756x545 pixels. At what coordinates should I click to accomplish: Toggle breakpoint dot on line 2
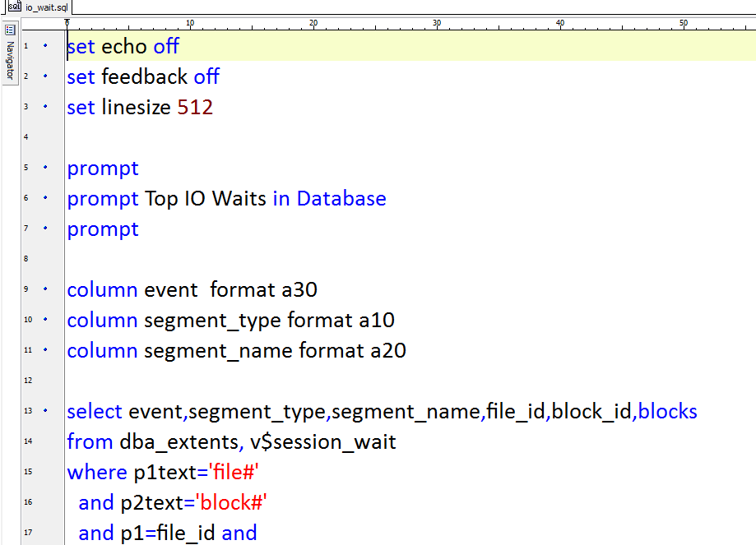45,76
